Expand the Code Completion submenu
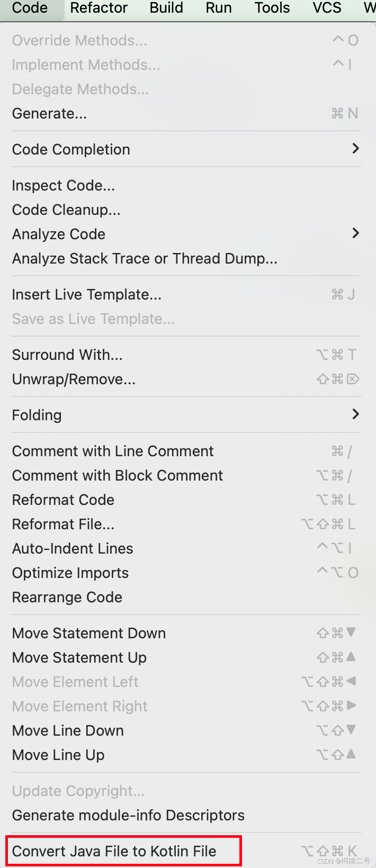This screenshot has height=868, width=376. pos(71,149)
